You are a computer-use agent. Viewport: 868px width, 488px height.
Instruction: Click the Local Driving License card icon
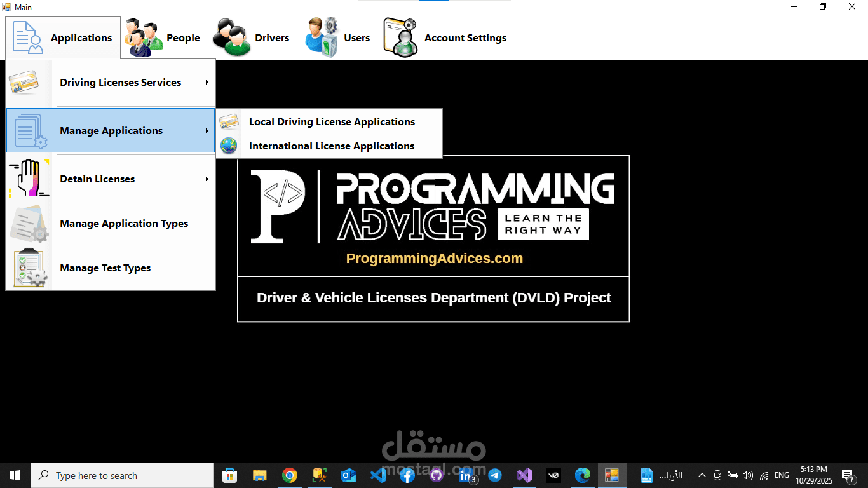[x=229, y=122]
